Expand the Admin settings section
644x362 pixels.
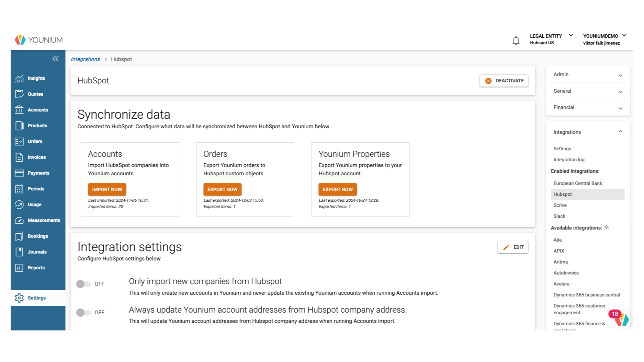click(587, 74)
